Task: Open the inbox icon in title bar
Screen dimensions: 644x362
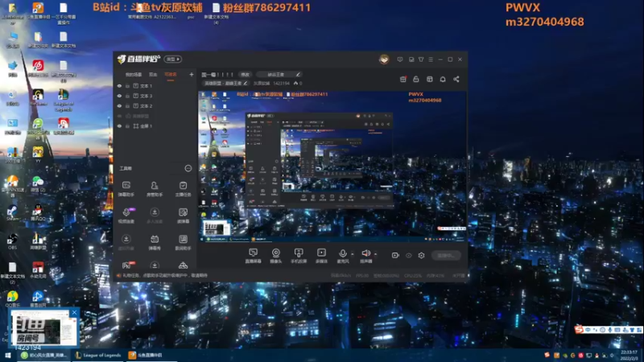Action: [411, 60]
